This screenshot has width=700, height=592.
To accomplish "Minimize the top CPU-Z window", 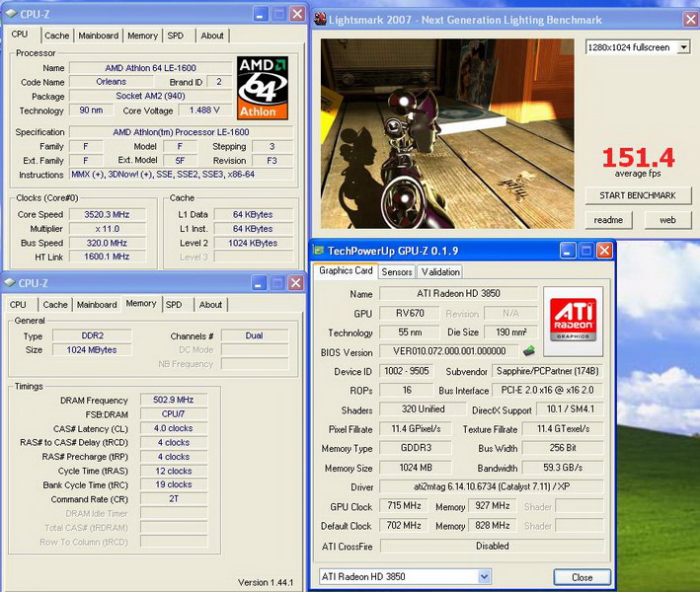I will pos(261,14).
